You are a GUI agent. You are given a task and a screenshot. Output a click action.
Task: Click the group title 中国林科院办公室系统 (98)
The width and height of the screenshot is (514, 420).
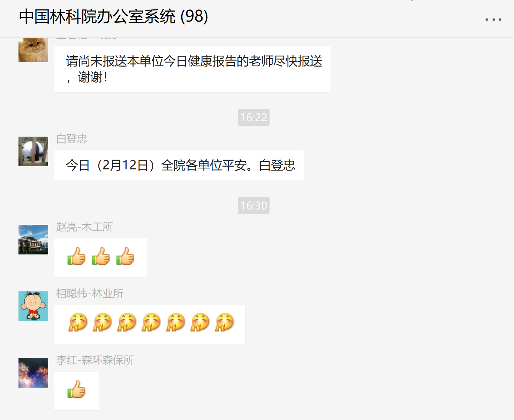114,17
